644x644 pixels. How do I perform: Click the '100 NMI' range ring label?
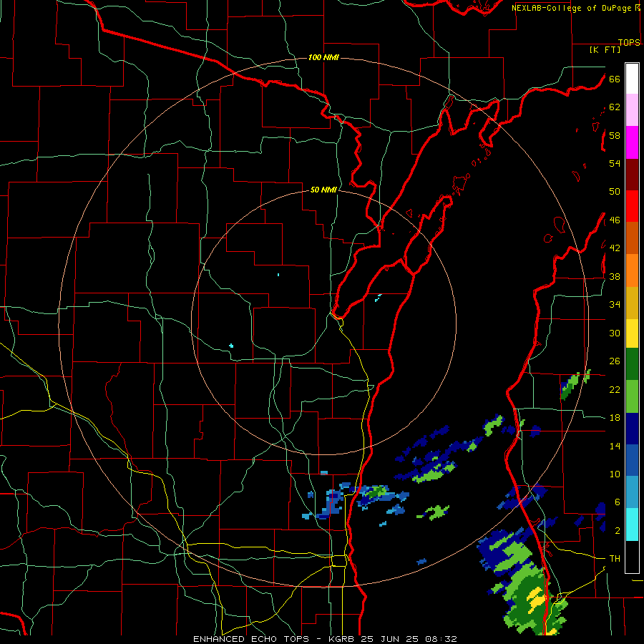[323, 57]
